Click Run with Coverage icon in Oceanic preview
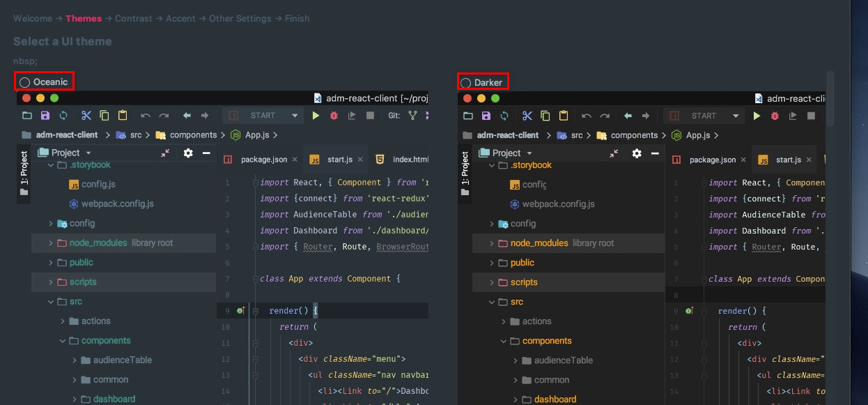868x405 pixels. click(352, 116)
